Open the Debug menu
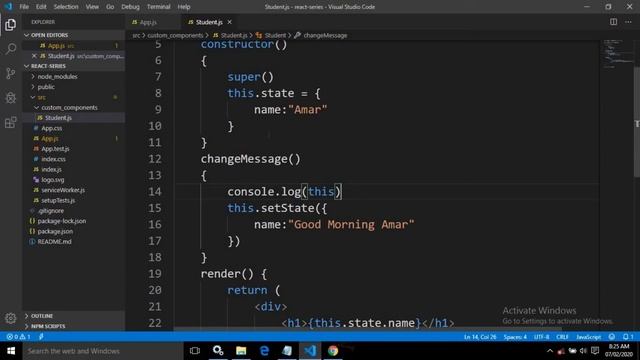Viewport: 640px width, 360px height. (130, 7)
